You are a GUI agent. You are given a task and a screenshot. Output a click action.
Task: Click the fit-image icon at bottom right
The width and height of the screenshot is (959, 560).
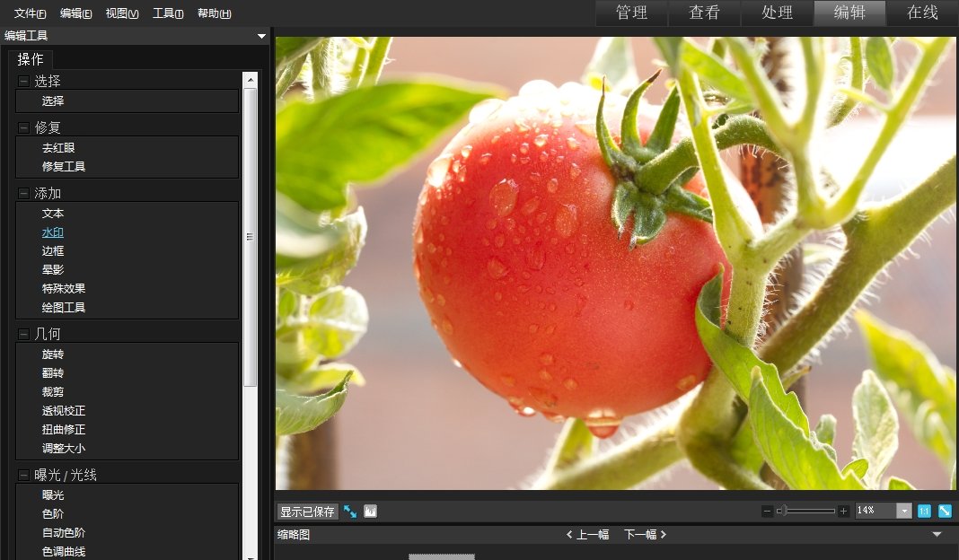coord(946,511)
